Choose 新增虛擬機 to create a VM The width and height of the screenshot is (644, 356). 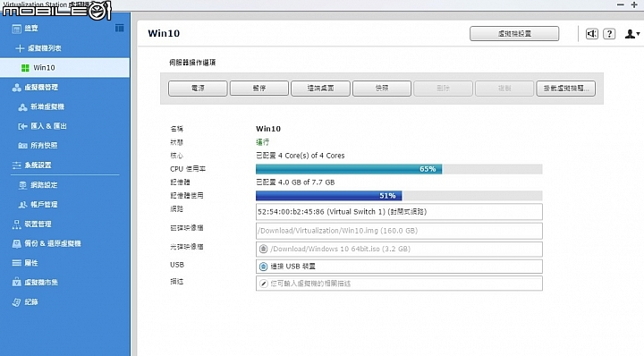tap(41, 106)
